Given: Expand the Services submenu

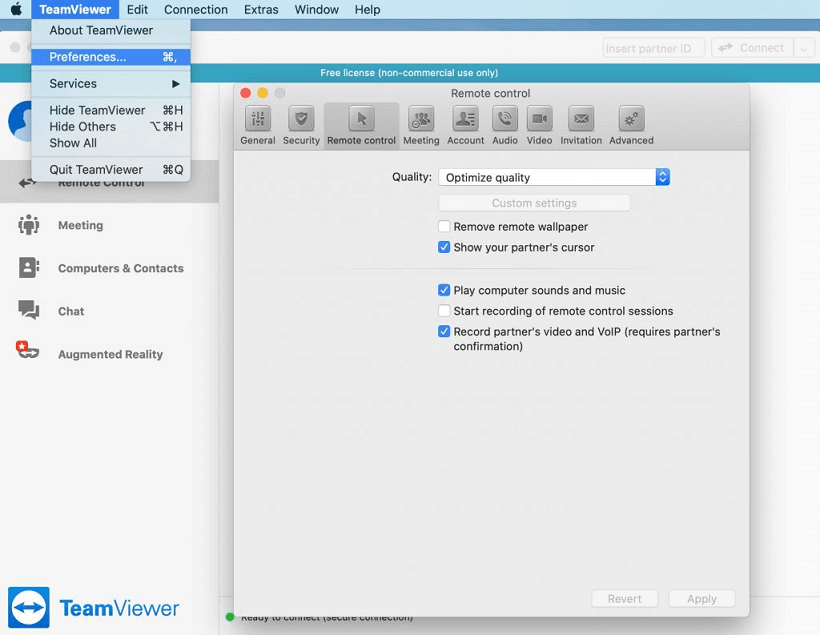Looking at the screenshot, I should click(110, 84).
